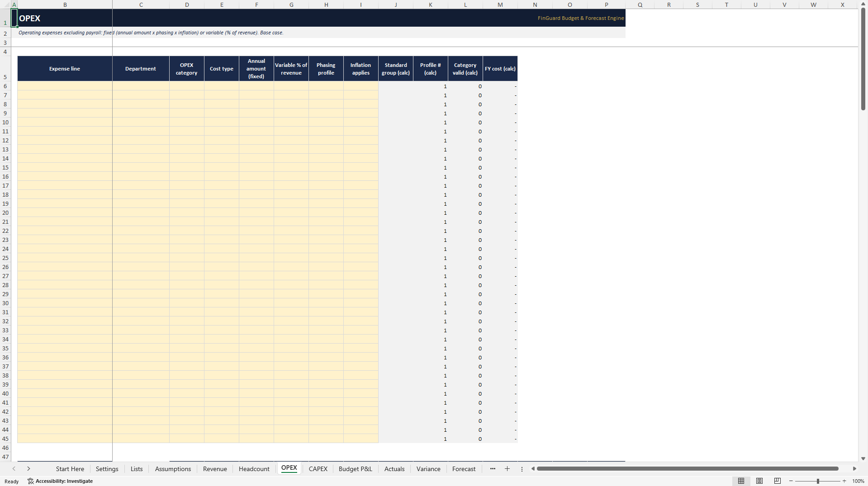868x486 pixels.
Task: Select column F header
Action: pyautogui.click(x=256, y=5)
